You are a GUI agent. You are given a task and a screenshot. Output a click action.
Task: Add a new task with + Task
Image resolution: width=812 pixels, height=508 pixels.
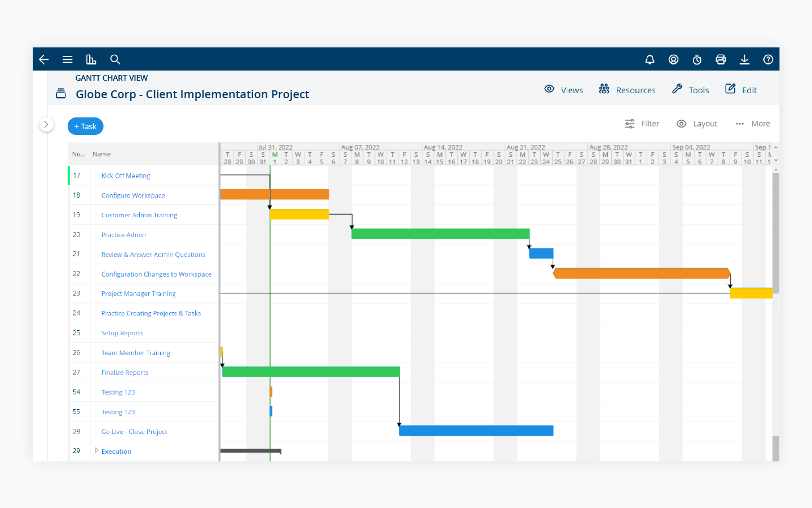(86, 126)
